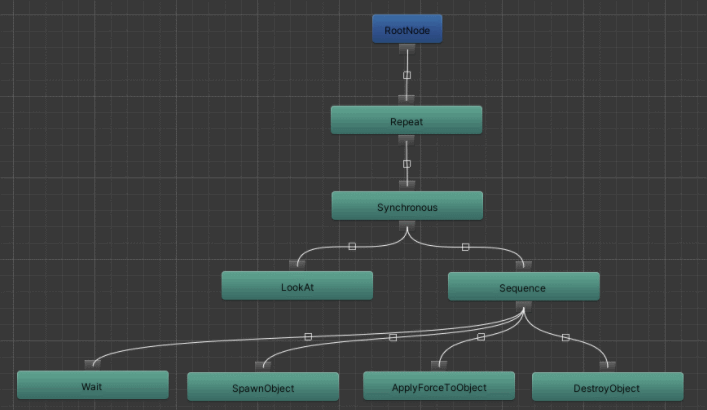Viewport: 707px width, 410px height.
Task: Click the input port above ApplyForceToObject
Action: coord(439,366)
